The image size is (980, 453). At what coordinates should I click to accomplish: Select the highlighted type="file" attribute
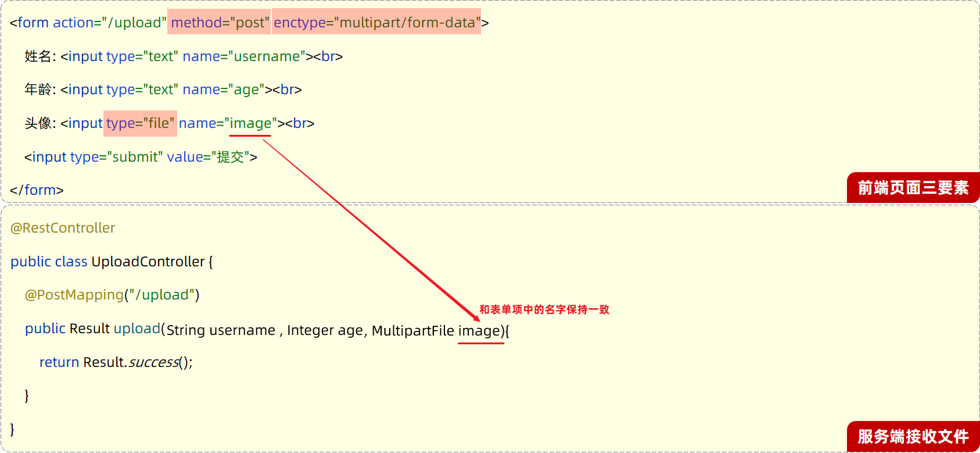[140, 123]
